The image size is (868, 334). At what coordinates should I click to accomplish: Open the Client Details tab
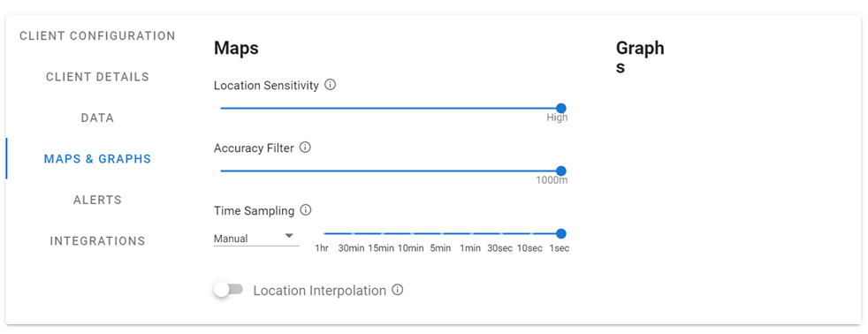pos(97,77)
